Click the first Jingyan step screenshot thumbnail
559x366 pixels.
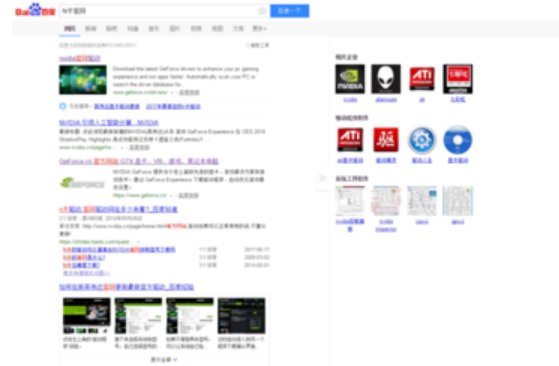[x=87, y=315]
